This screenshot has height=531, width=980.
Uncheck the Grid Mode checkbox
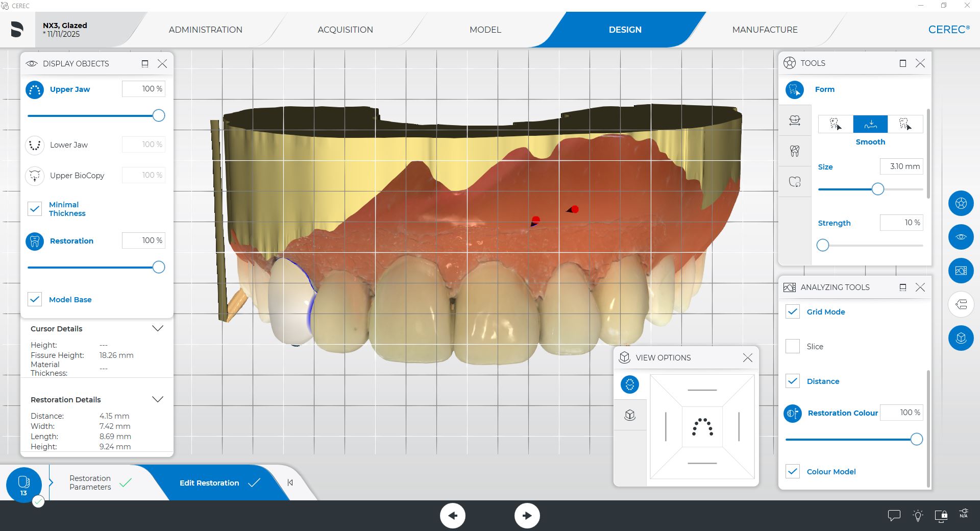[793, 312]
